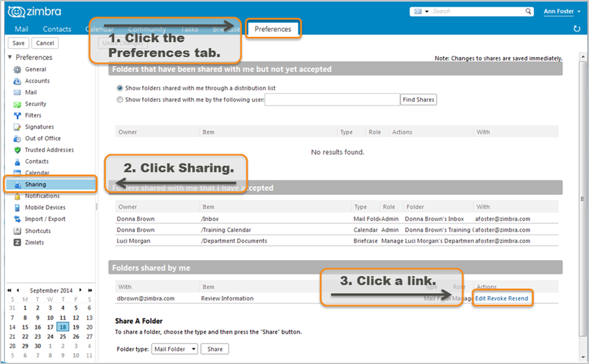This screenshot has height=364, width=589.
Task: Click the Search input box
Action: pos(477,11)
